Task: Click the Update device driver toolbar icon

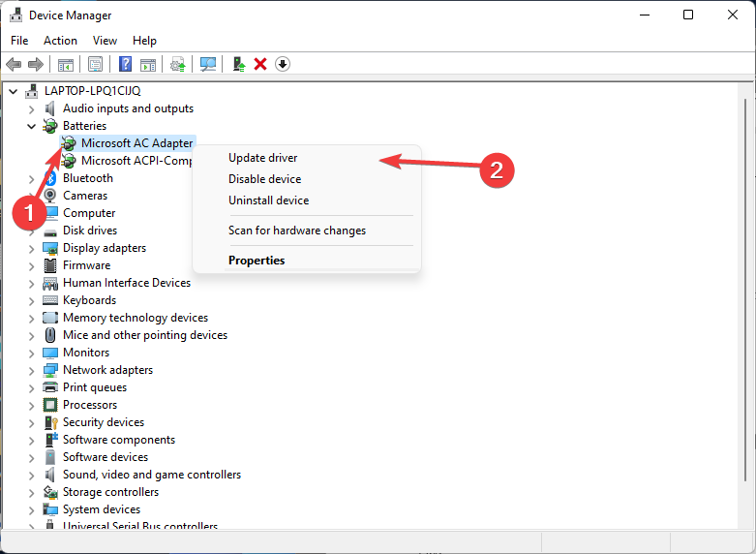Action: [178, 64]
